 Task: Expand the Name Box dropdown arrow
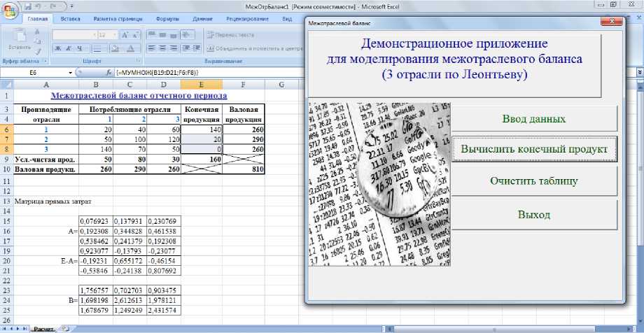69,73
